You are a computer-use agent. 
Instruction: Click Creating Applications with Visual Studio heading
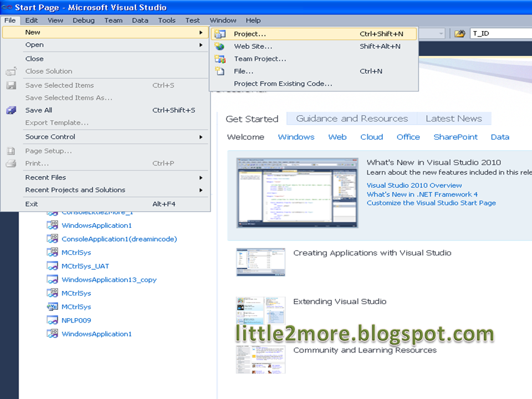coord(372,253)
